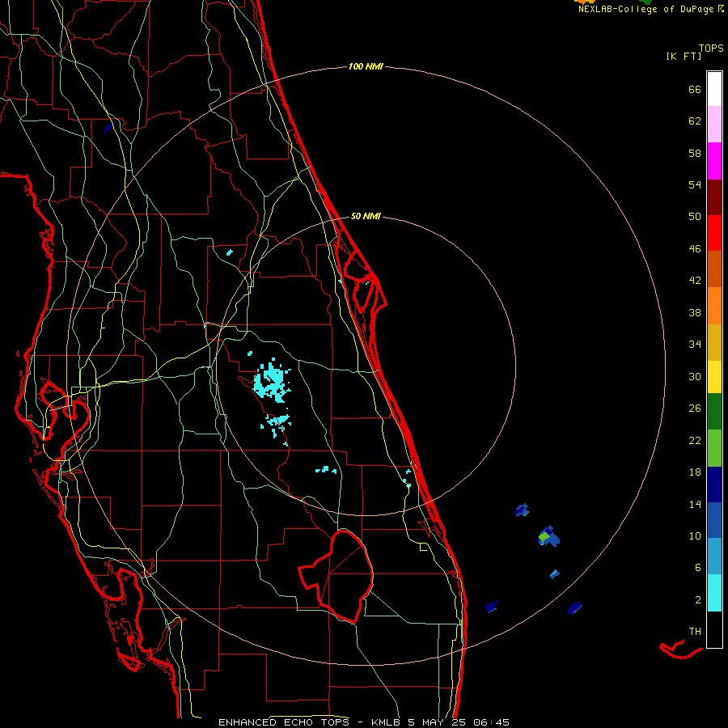The height and width of the screenshot is (728, 728).
Task: Select the medium blue swatch near 10
Action: point(714,520)
